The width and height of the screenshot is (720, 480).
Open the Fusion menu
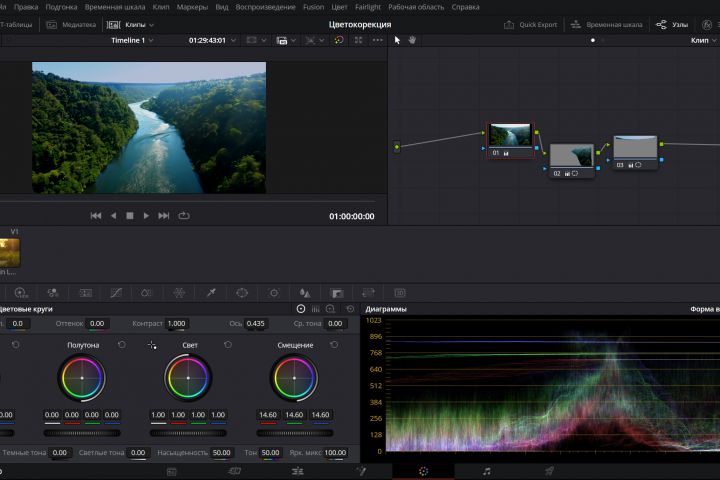[313, 7]
